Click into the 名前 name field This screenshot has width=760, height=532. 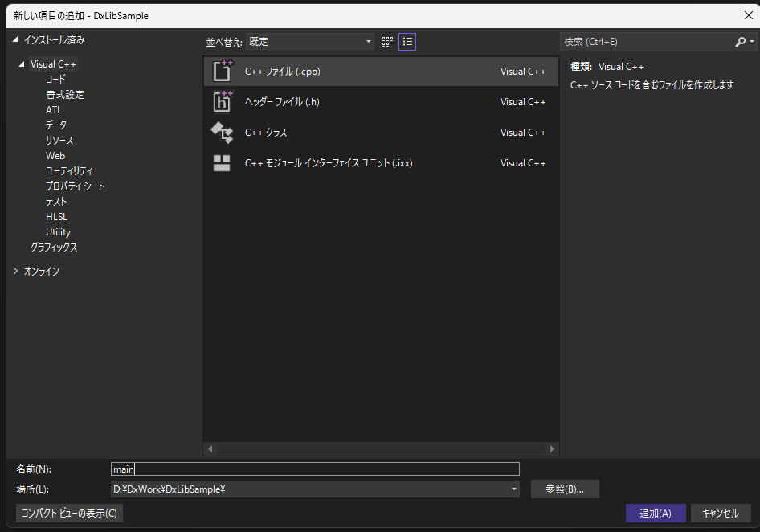pyautogui.click(x=315, y=469)
